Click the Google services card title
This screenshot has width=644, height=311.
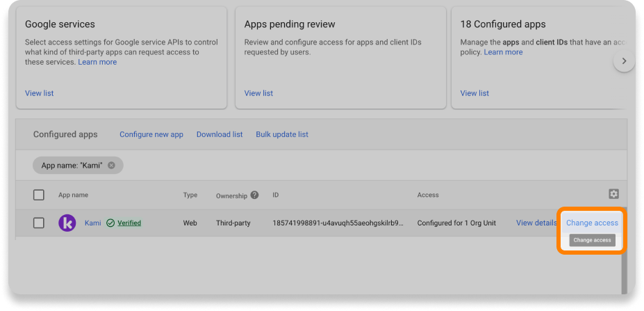coord(60,24)
